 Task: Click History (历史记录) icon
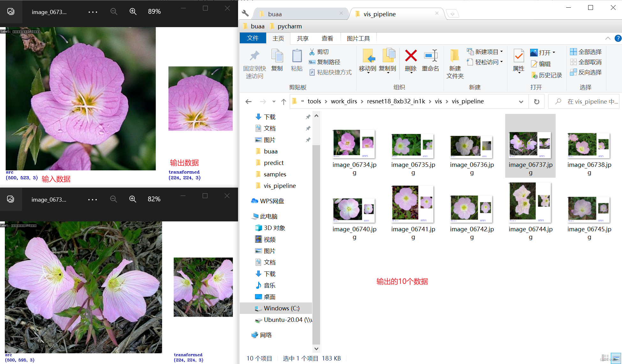click(546, 75)
